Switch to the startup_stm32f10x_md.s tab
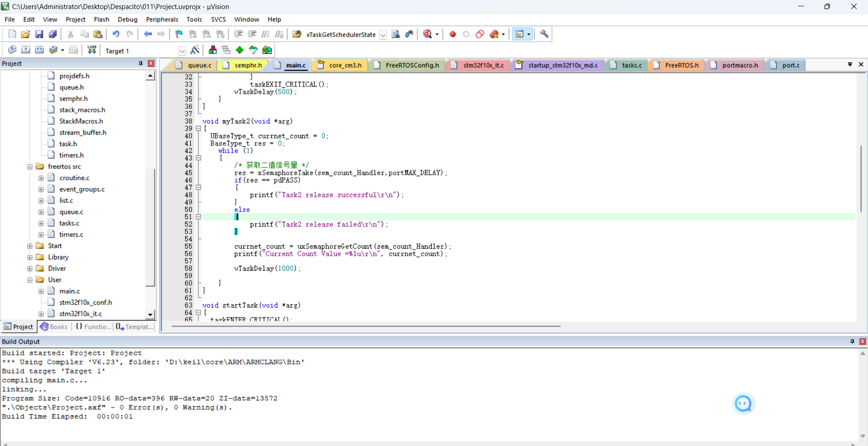The image size is (868, 446). coord(557,65)
